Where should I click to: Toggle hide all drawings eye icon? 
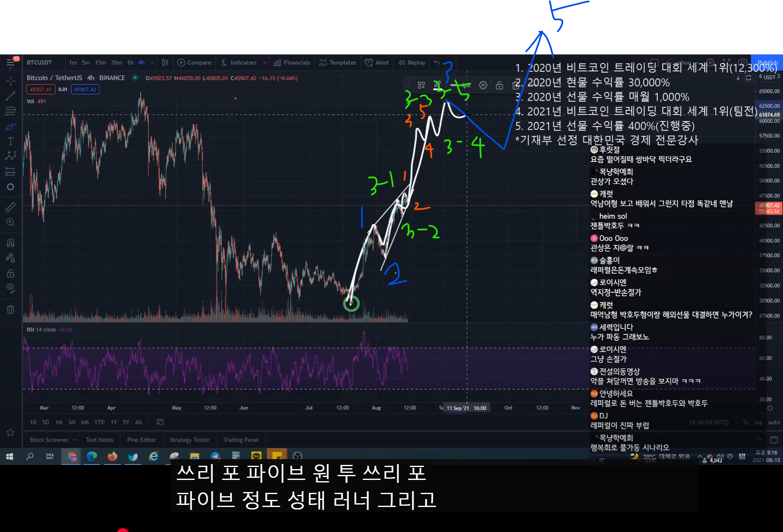pos(10,288)
